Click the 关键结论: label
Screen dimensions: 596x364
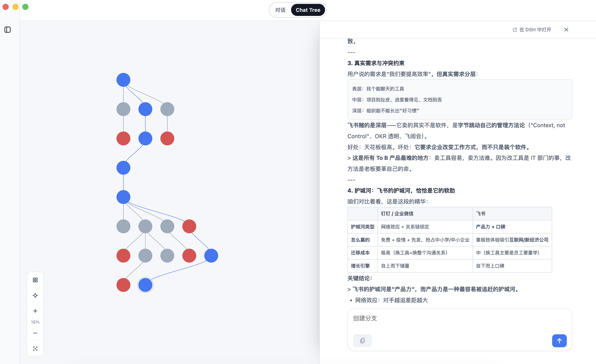(360, 278)
